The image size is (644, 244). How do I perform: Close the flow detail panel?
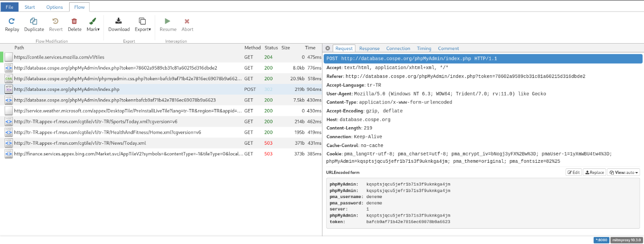(x=328, y=48)
